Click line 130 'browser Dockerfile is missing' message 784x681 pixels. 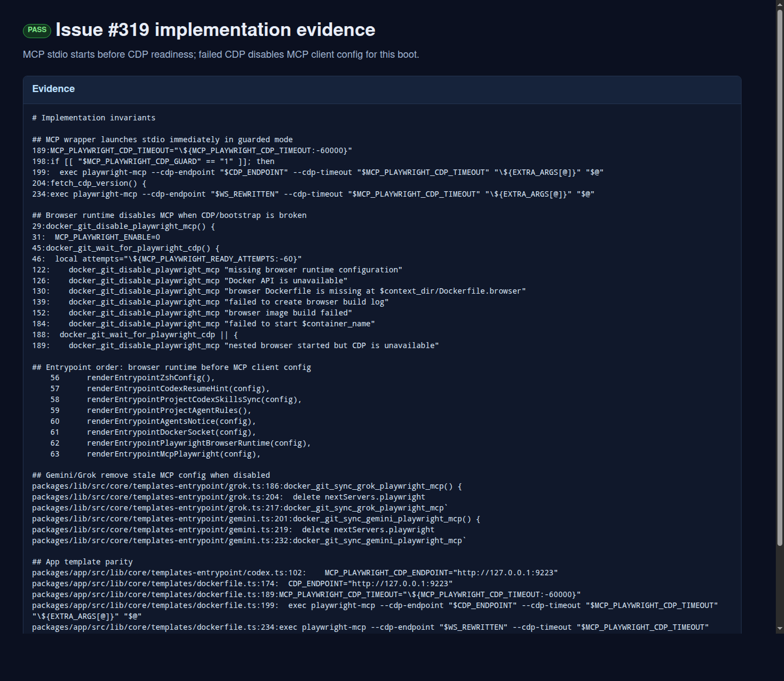tap(279, 291)
